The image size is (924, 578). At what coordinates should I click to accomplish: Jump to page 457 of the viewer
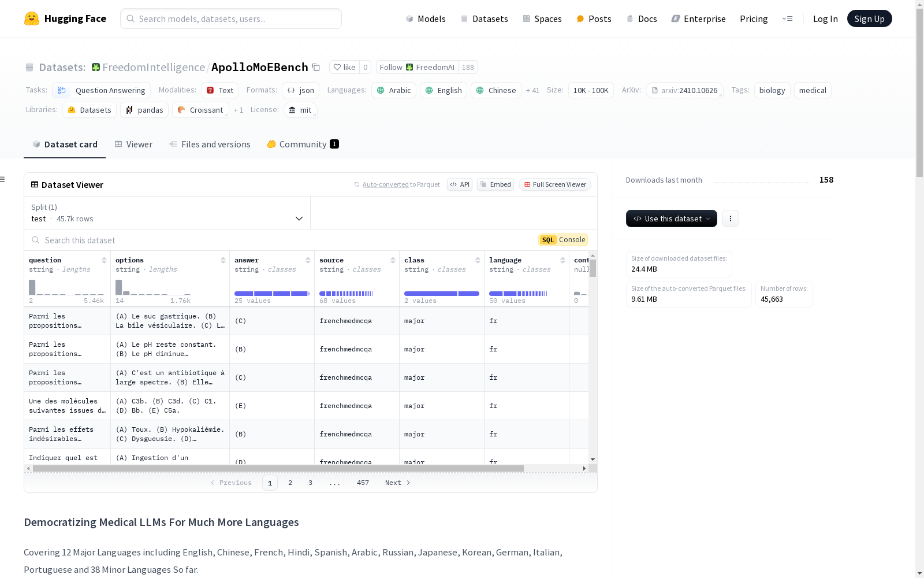[363, 483]
